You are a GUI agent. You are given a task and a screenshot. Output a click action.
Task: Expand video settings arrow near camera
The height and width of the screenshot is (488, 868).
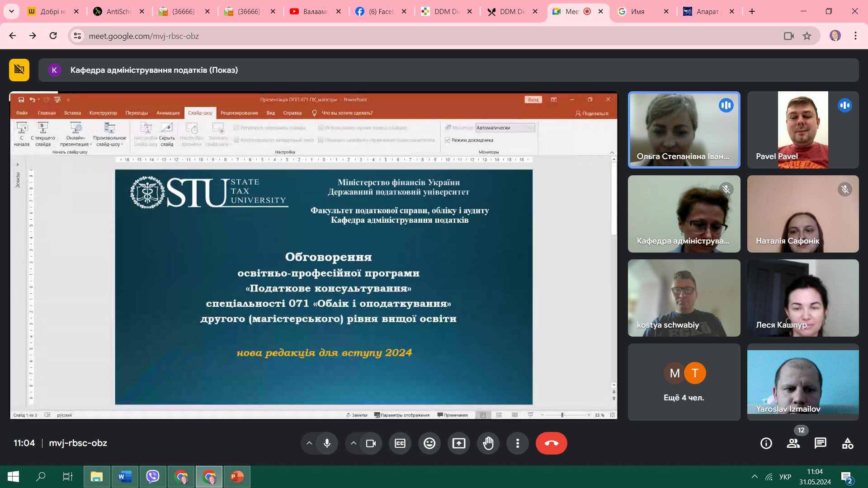point(354,443)
